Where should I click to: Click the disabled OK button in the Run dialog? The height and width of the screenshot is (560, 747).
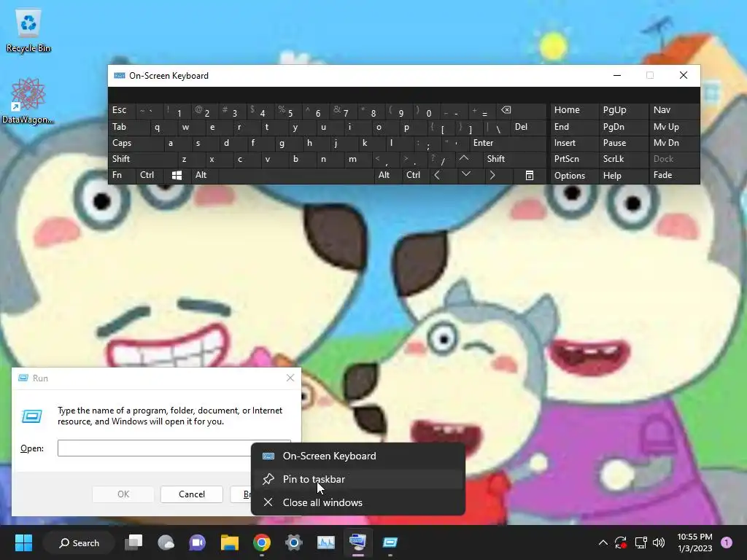click(x=123, y=494)
